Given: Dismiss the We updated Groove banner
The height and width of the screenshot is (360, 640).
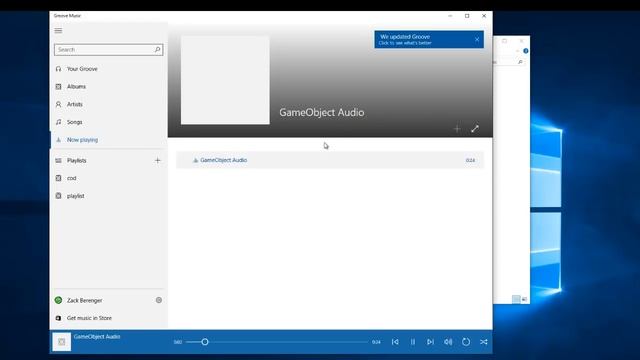Looking at the screenshot, I should point(477,40).
